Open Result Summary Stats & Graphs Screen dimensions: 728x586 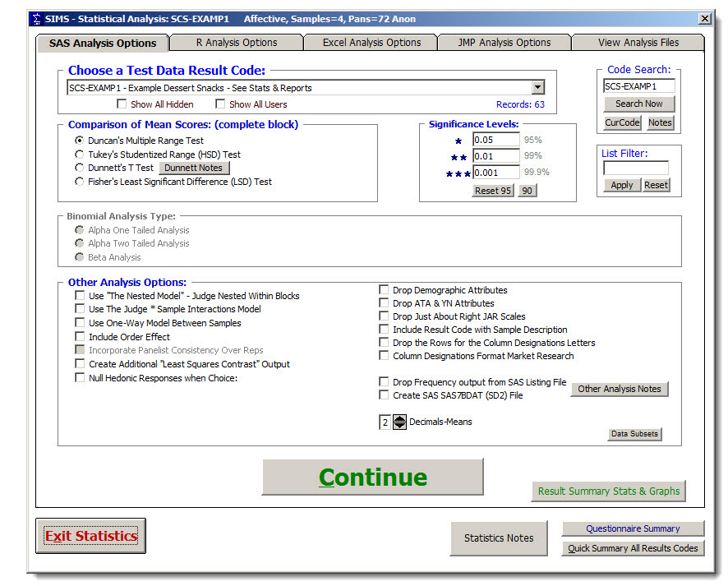608,491
